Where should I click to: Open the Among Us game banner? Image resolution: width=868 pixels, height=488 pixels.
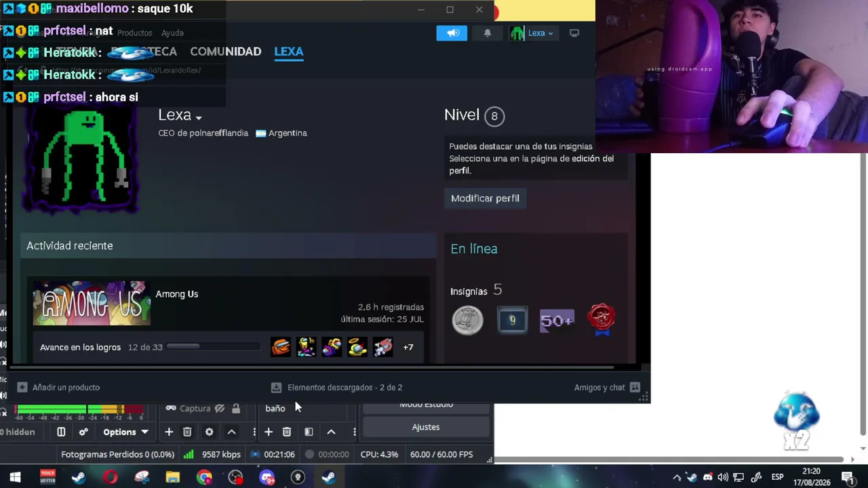92,303
